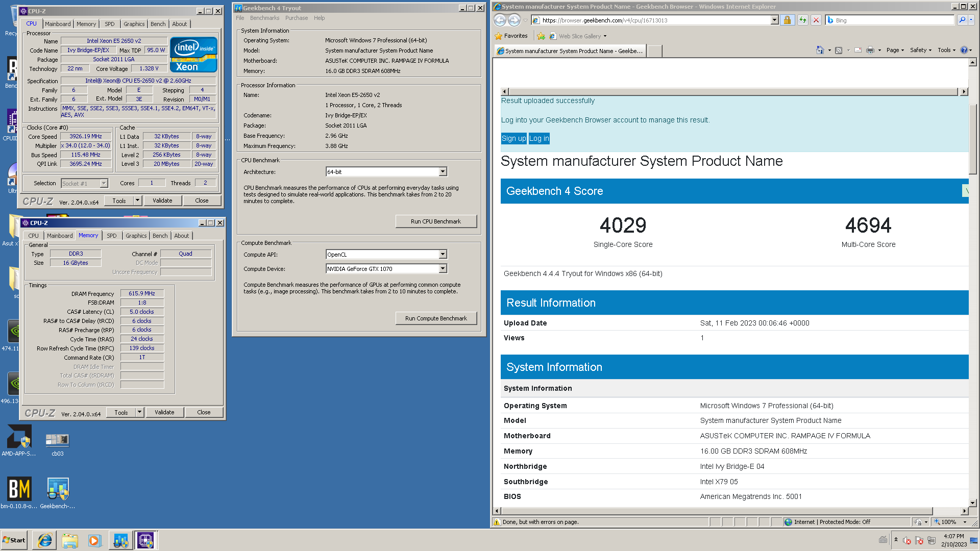Open Windows Explorer folder in taskbar
The height and width of the screenshot is (551, 980).
point(70,540)
